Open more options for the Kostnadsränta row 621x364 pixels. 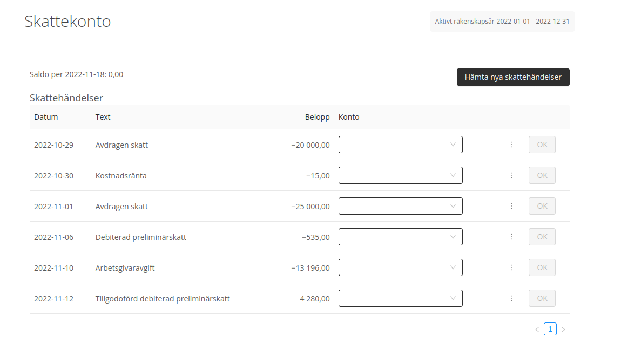(511, 175)
